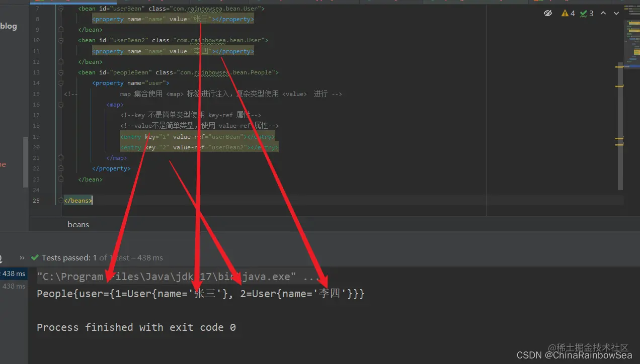Collapse fold marker at line 9
This screenshot has height=364, width=640.
tap(61, 30)
